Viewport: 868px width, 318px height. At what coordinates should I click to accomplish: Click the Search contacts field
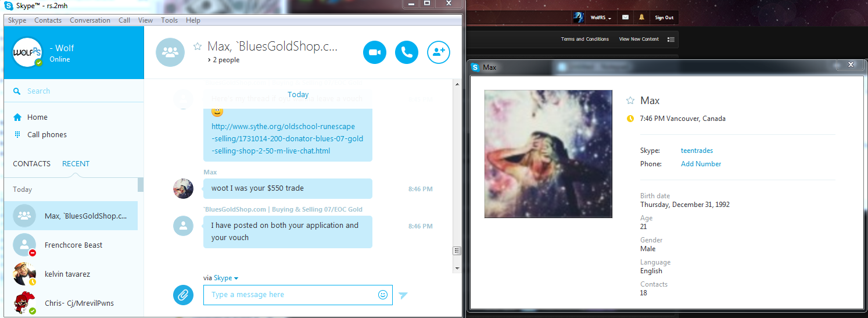tap(73, 91)
